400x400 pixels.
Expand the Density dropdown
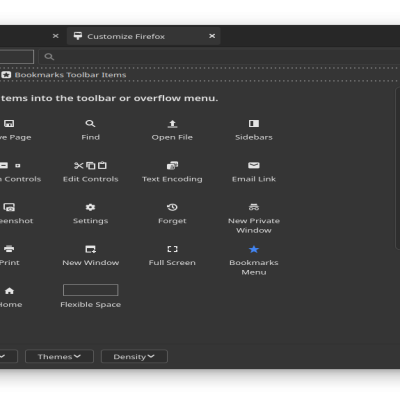[134, 356]
